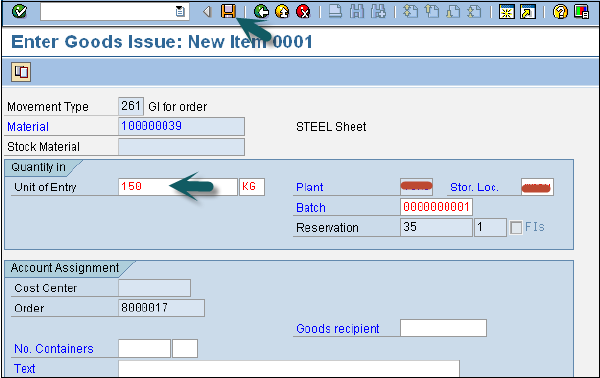Click the Generate shortcut icon

coord(528,12)
